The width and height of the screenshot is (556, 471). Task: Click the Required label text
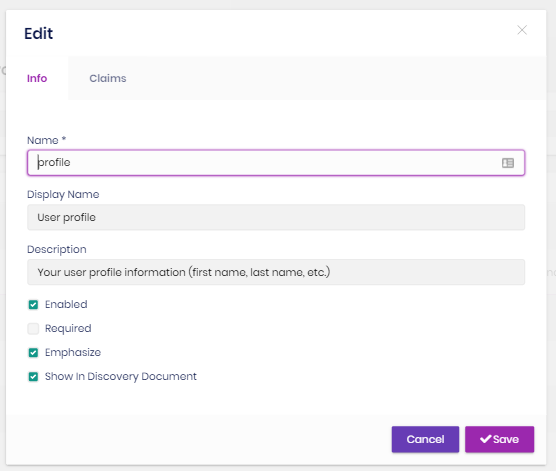pos(68,328)
